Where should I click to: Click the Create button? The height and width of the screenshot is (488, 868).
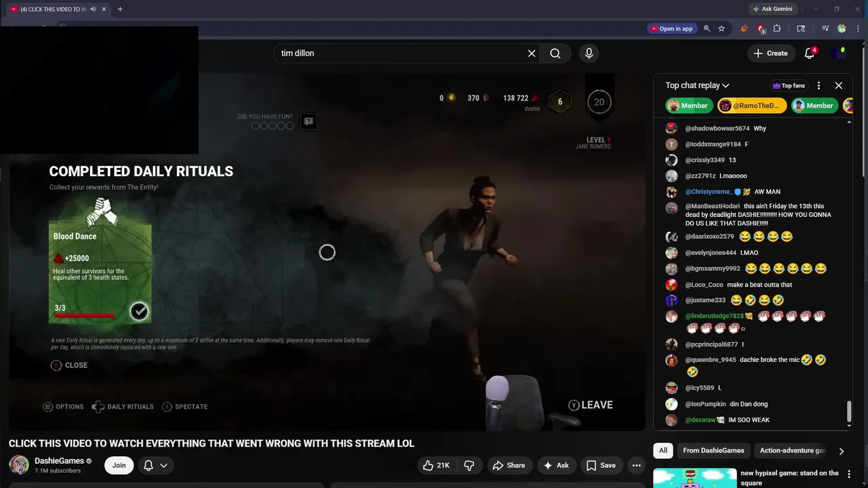coord(771,54)
